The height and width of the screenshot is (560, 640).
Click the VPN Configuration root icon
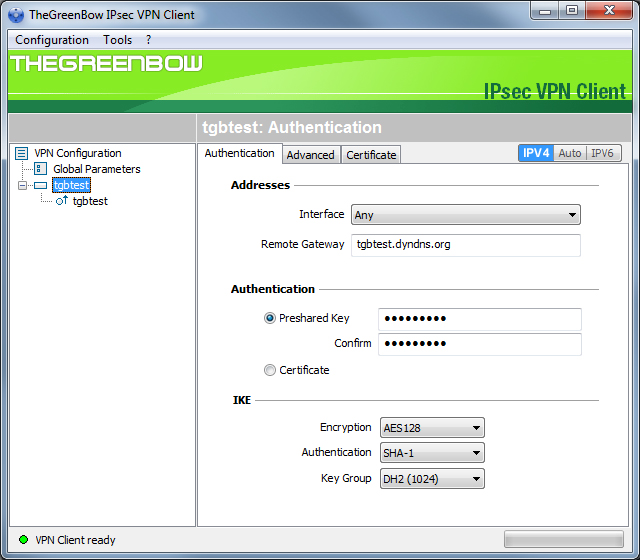(x=21, y=153)
